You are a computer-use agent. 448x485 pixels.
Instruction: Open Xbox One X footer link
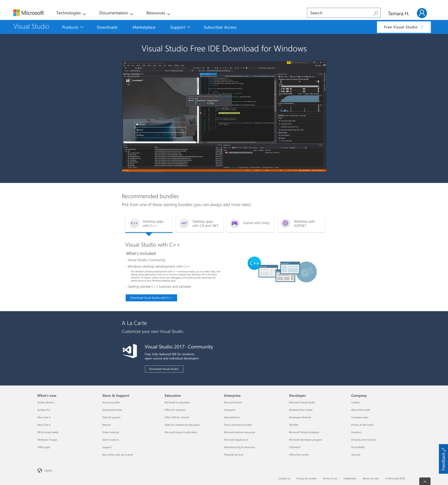point(44,417)
